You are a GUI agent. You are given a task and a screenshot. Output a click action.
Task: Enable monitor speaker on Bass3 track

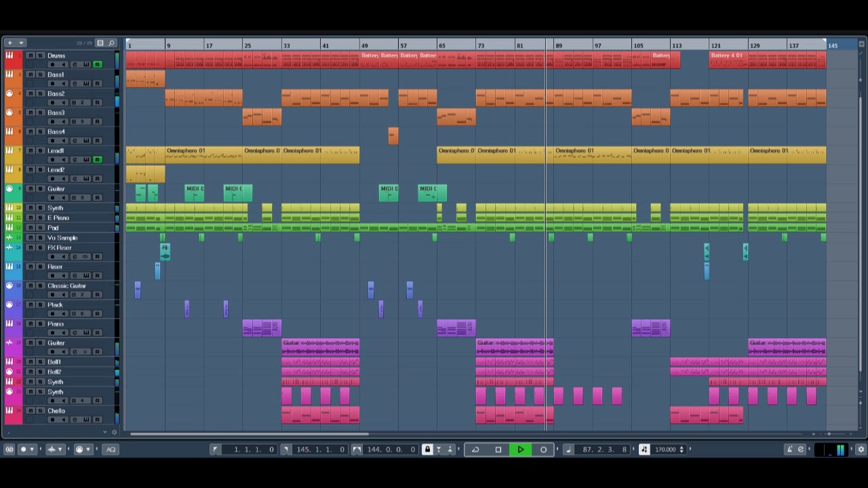[x=65, y=121]
